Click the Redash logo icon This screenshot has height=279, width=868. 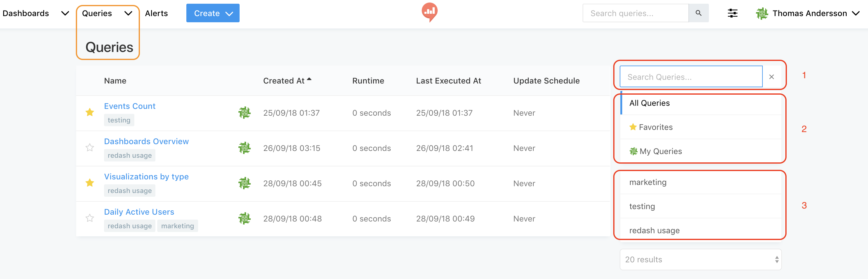pos(430,12)
